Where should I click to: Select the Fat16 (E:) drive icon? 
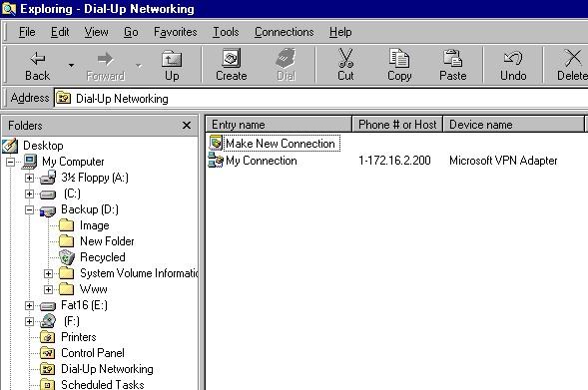(x=48, y=306)
